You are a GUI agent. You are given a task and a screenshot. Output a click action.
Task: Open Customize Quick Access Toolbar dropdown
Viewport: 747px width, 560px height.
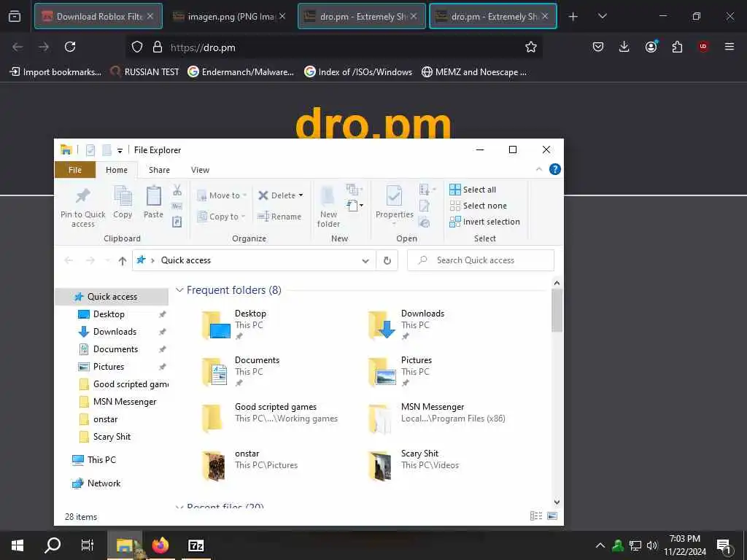pos(120,150)
